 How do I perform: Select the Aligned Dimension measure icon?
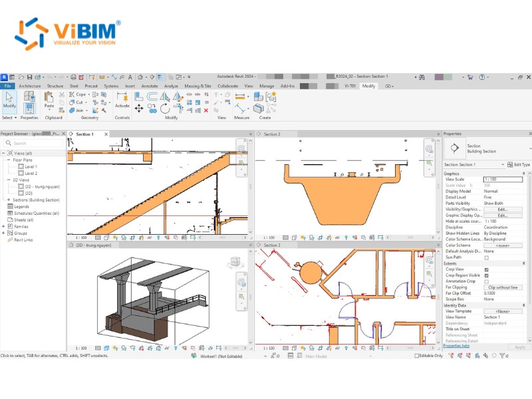[x=240, y=96]
